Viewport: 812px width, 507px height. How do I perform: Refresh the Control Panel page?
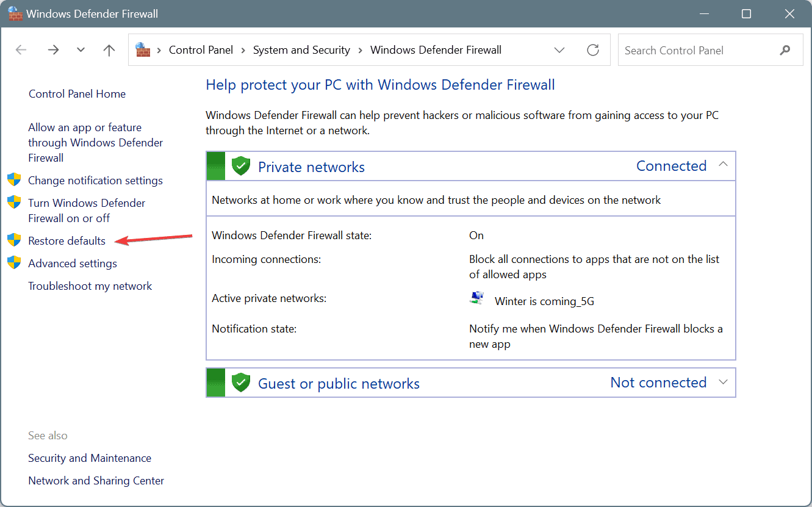point(593,50)
